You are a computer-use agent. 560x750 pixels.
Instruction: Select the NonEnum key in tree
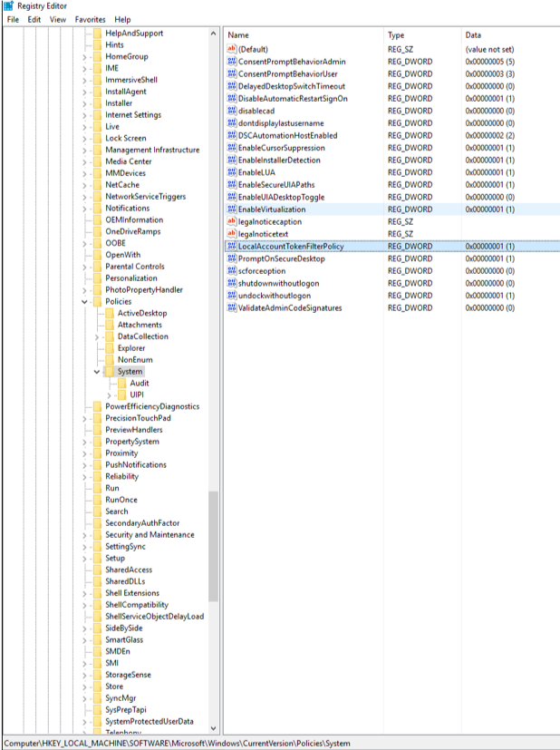pos(135,360)
